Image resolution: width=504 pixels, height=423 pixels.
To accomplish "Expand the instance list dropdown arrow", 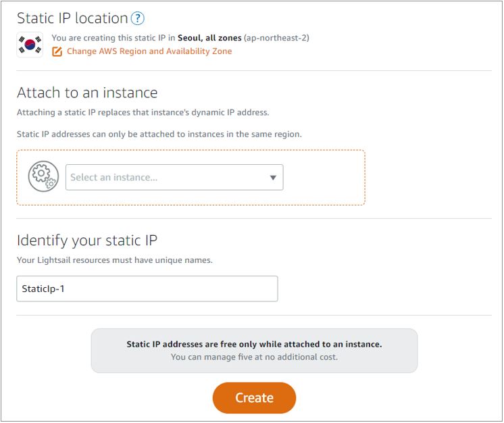I will coord(273,178).
